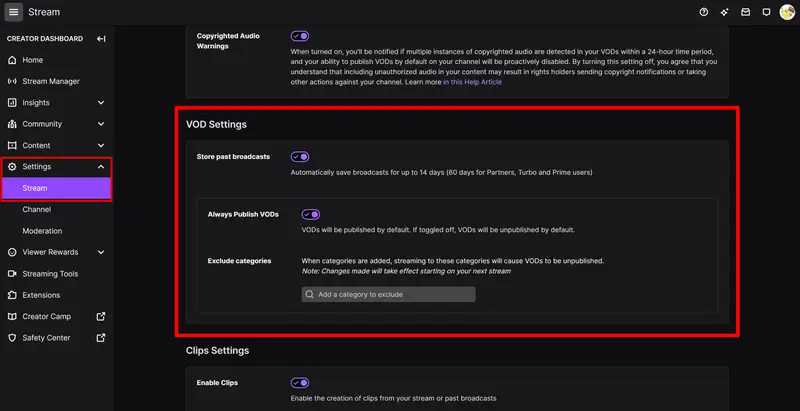Turn off Enable Clips toggle
800x411 pixels.
300,383
